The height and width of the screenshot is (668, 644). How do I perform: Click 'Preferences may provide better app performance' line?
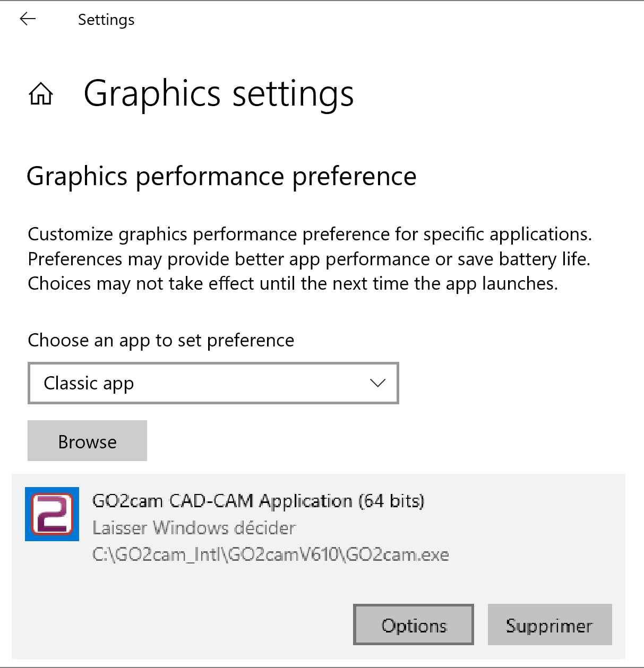[x=309, y=259]
